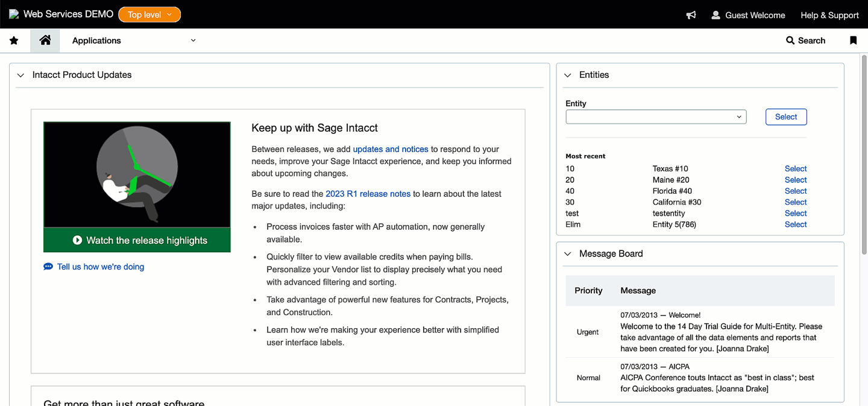The height and width of the screenshot is (406, 868).
Task: Open the announcements megaphone icon
Action: click(691, 15)
